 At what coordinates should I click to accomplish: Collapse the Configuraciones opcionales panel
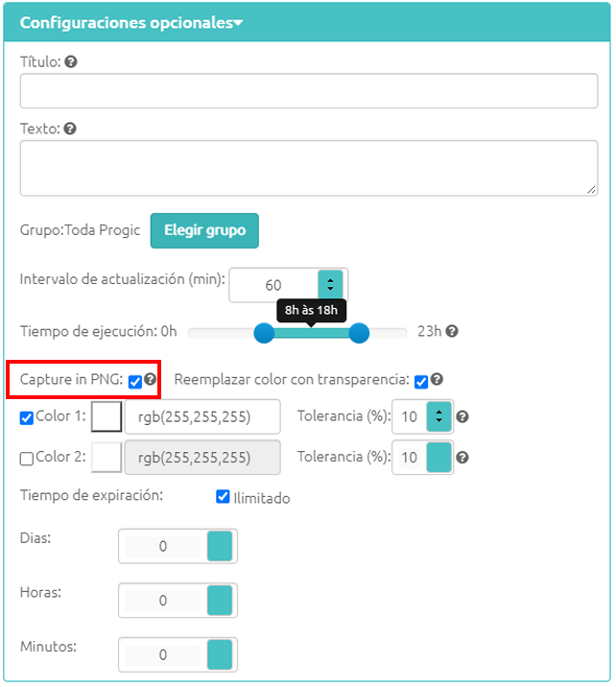point(131,22)
